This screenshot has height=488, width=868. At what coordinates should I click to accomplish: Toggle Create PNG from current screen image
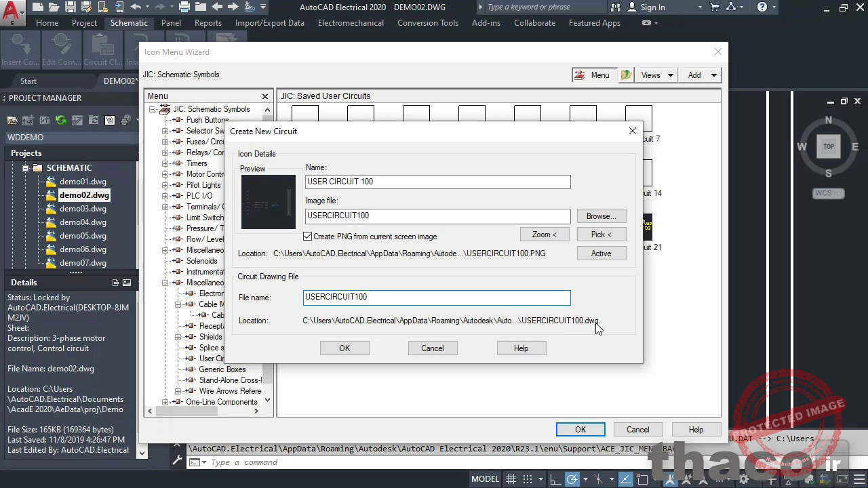click(x=308, y=237)
